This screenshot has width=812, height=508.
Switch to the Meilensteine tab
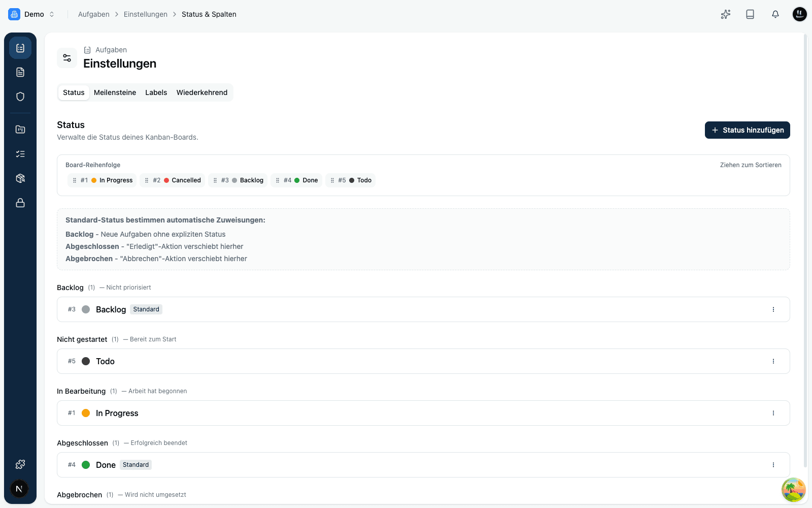(x=115, y=92)
